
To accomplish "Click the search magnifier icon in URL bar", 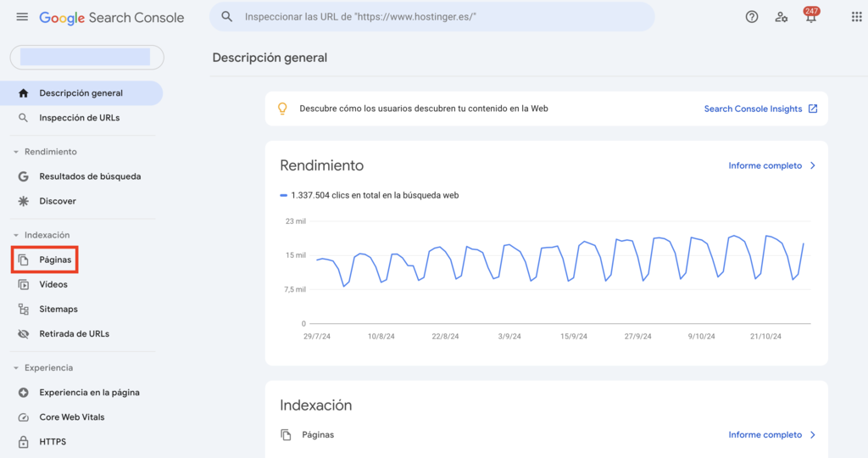I will click(x=227, y=16).
